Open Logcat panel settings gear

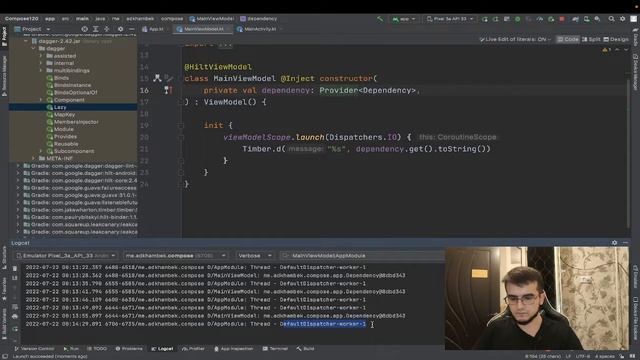(x=614, y=242)
